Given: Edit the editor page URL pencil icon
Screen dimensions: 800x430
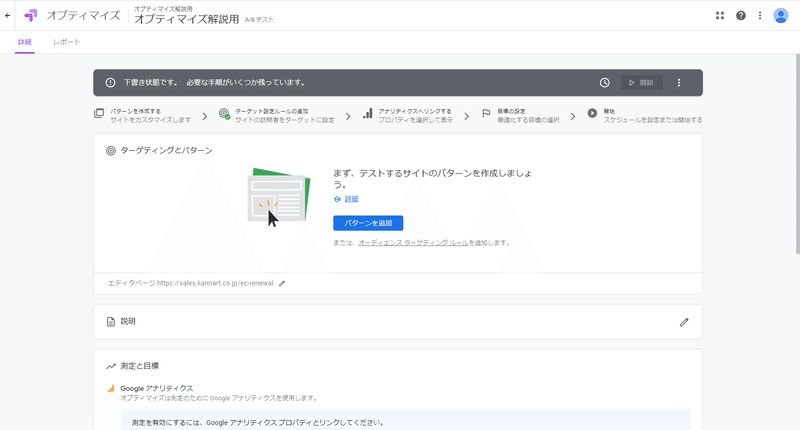Looking at the screenshot, I should coord(282,284).
